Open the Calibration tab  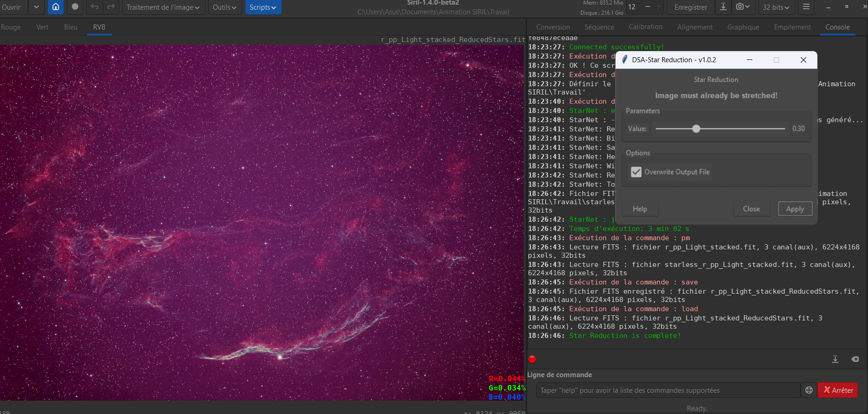(645, 27)
